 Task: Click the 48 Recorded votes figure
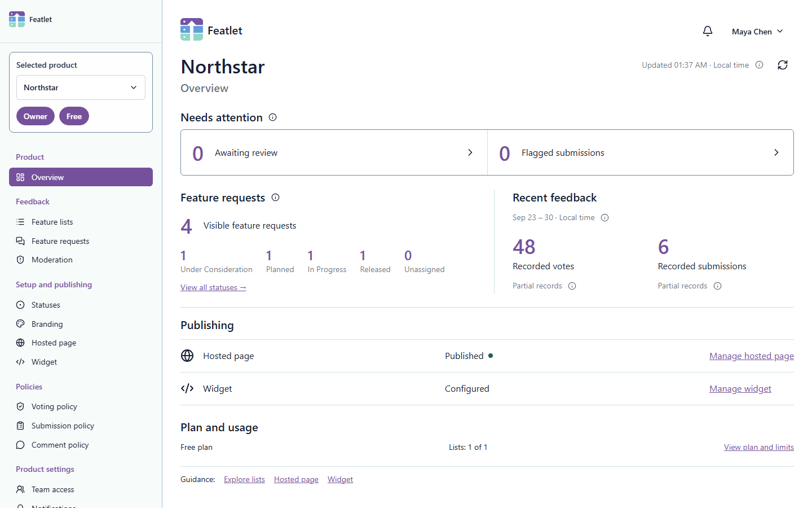tap(524, 247)
